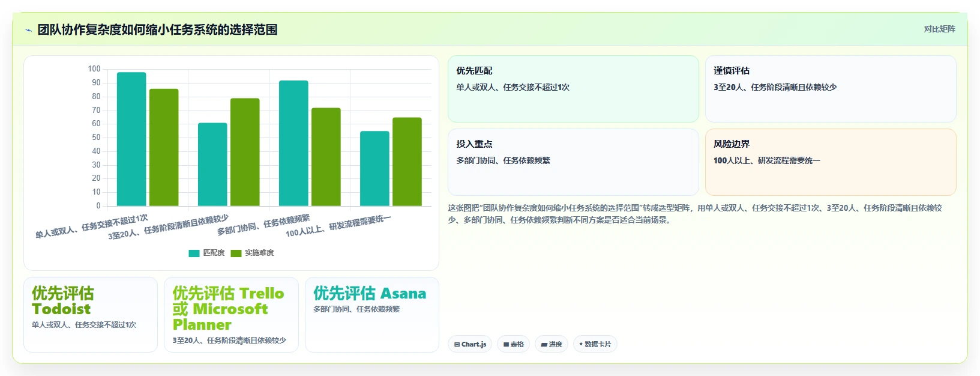Click the y-axis value 100

point(94,69)
